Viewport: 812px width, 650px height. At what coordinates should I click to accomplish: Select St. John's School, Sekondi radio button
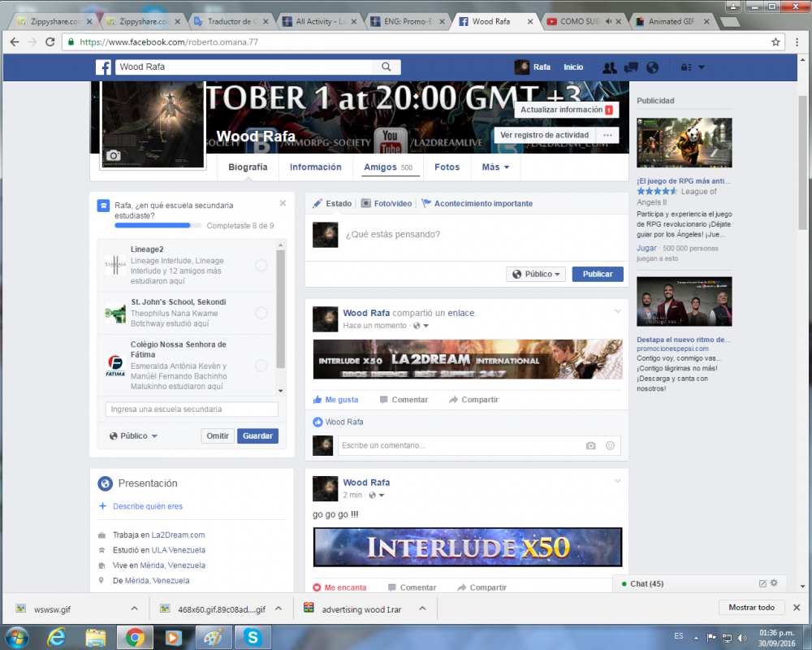coord(261,313)
